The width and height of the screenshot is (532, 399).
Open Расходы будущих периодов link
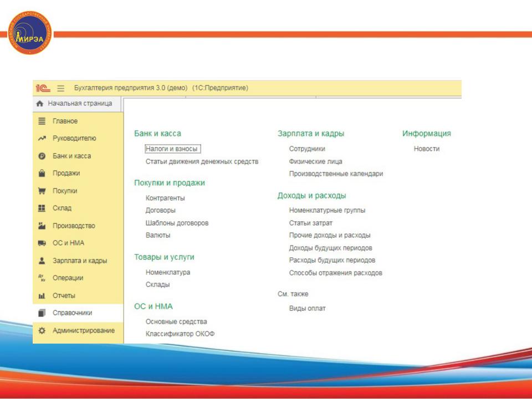pyautogui.click(x=332, y=260)
